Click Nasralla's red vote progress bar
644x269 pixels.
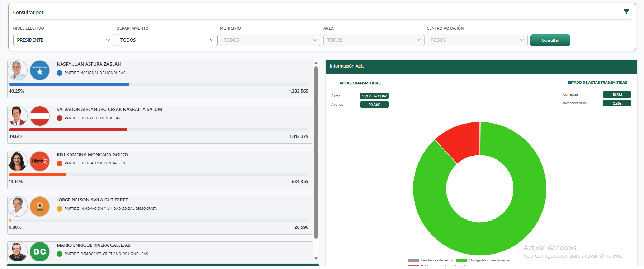(68, 130)
